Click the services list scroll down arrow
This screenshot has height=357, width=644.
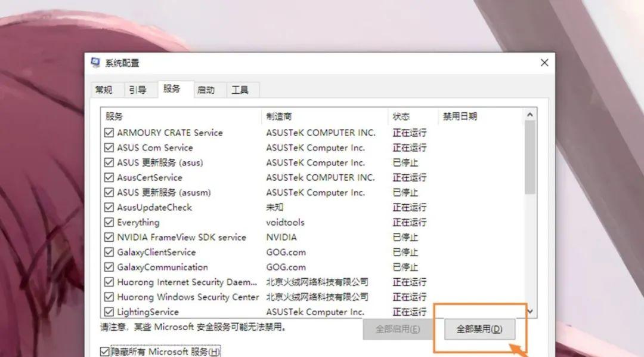click(x=530, y=312)
